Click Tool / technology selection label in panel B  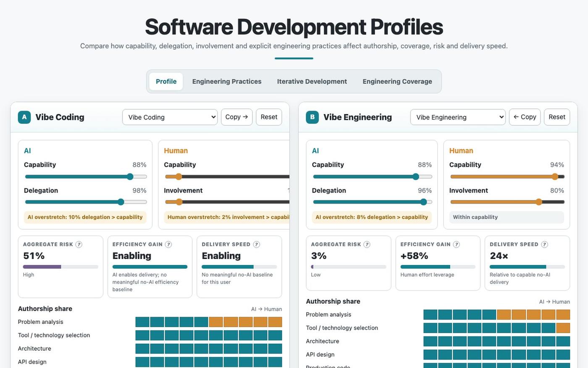coord(342,328)
